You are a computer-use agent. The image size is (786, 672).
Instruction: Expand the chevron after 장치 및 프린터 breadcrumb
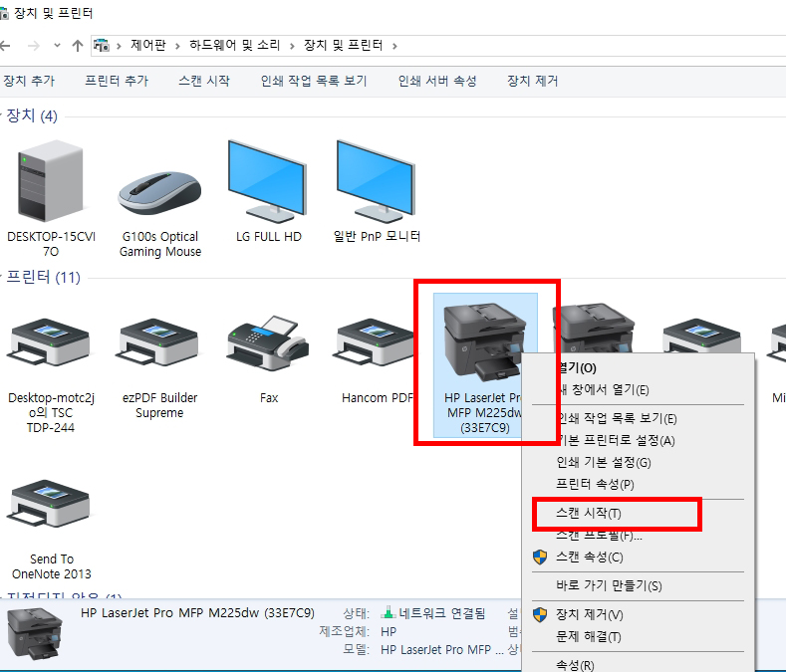coord(395,46)
